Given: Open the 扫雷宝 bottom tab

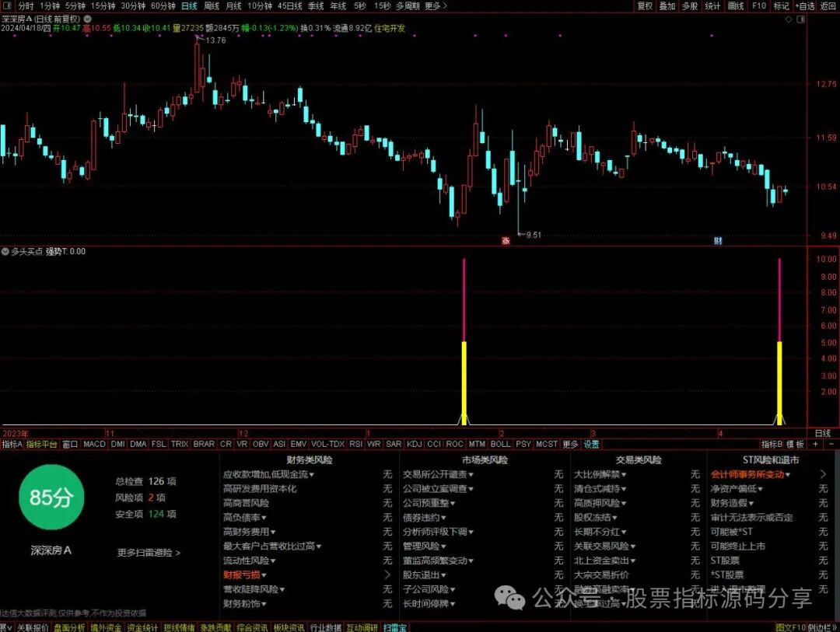Looking at the screenshot, I should click(394, 627).
